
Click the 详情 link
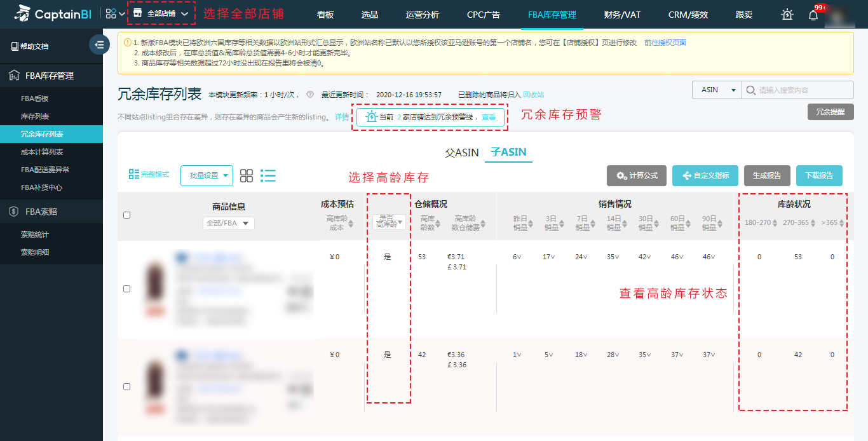[342, 117]
